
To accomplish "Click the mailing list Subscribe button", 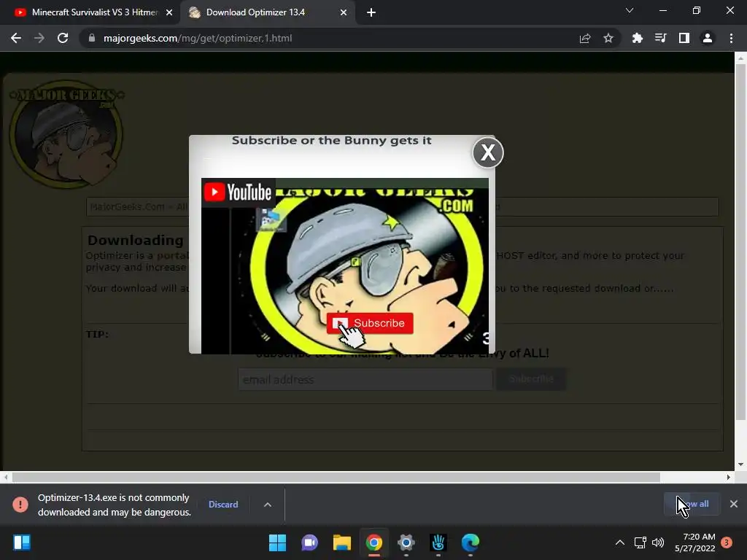I will point(531,379).
